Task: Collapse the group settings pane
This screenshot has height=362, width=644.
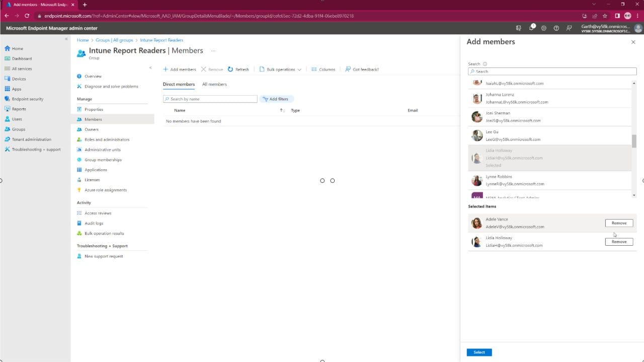Action: (150, 67)
